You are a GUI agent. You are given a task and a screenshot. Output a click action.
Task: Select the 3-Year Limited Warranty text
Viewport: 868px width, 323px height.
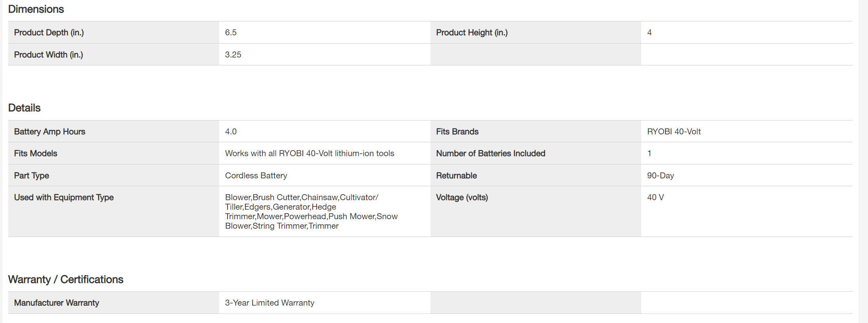(x=270, y=303)
